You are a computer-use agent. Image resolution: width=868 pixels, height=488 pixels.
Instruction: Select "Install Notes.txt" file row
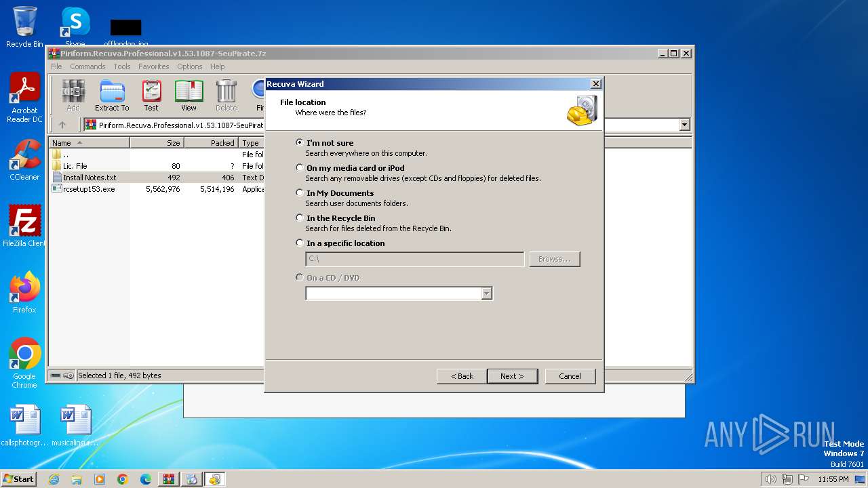157,178
